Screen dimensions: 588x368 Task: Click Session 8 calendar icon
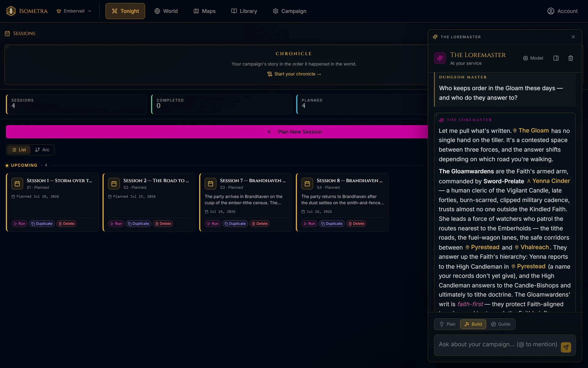point(307,184)
